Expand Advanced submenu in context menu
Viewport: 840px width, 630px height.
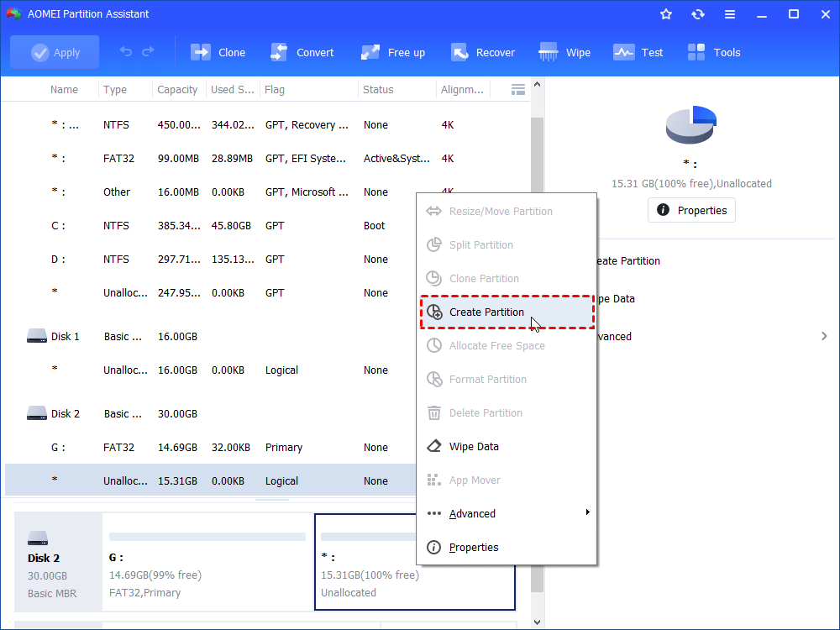pyautogui.click(x=507, y=513)
